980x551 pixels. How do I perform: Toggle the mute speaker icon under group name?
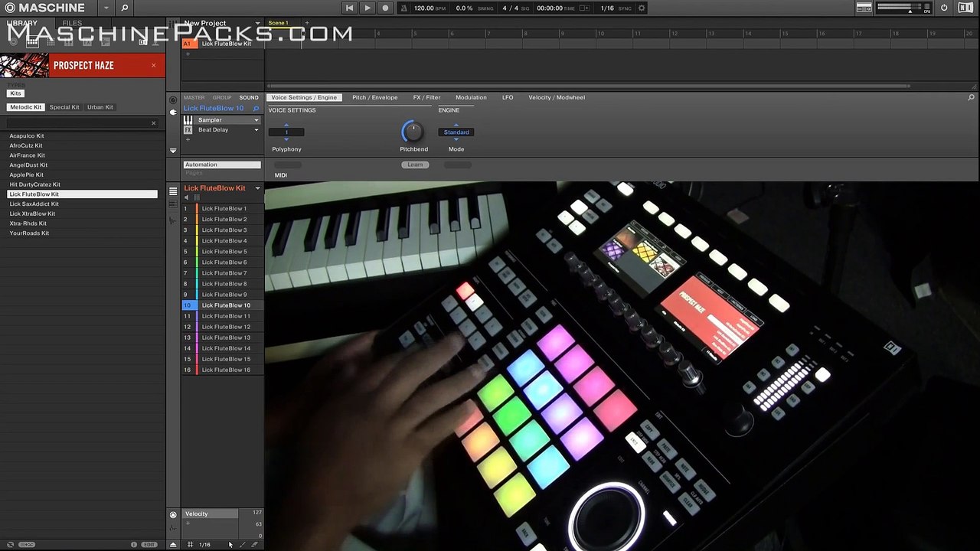click(x=187, y=197)
